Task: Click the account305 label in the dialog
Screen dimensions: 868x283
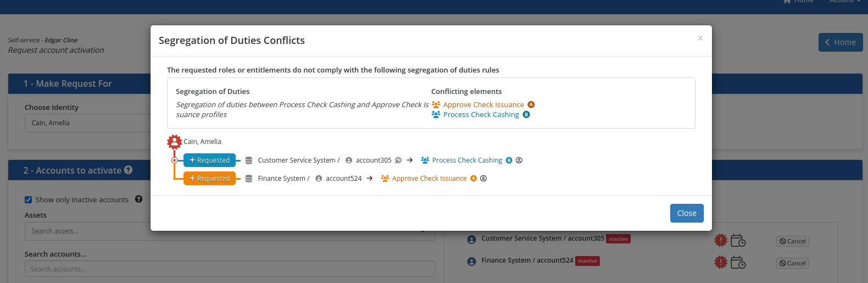Action: (374, 160)
